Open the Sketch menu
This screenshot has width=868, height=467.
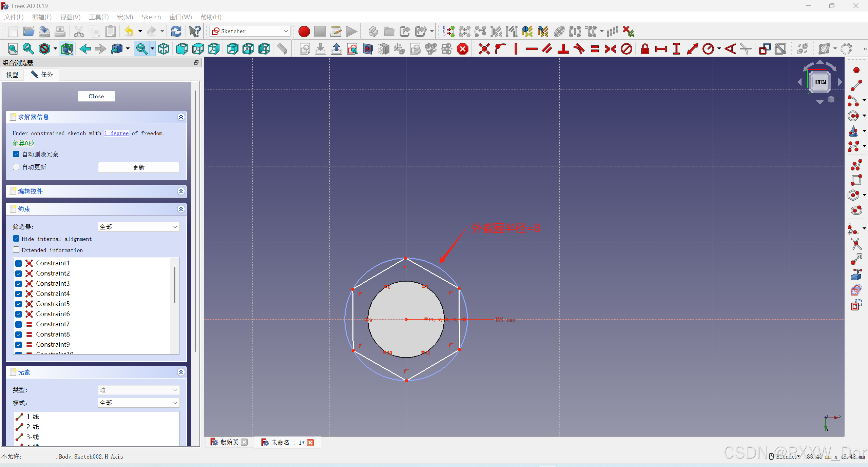[151, 17]
